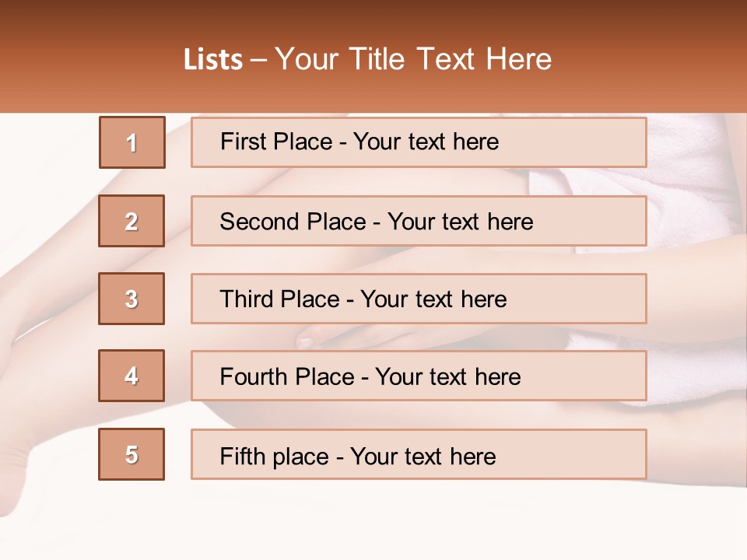Select Second Place text bar

pos(419,221)
